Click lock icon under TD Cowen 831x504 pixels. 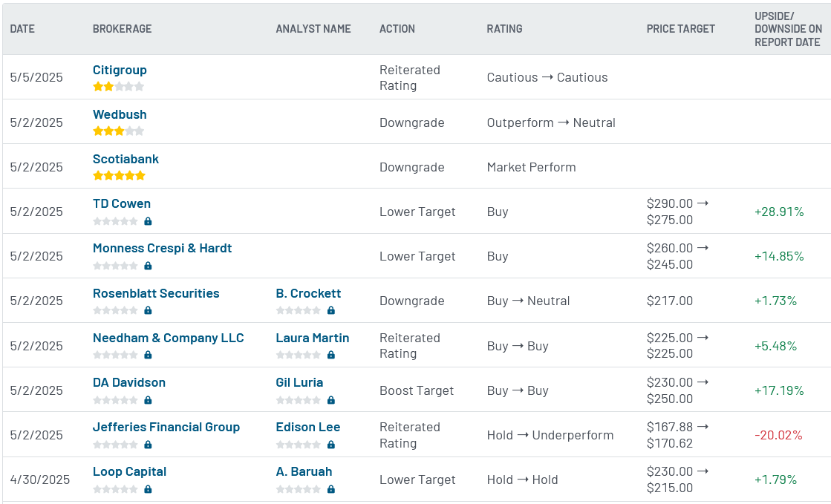[148, 221]
